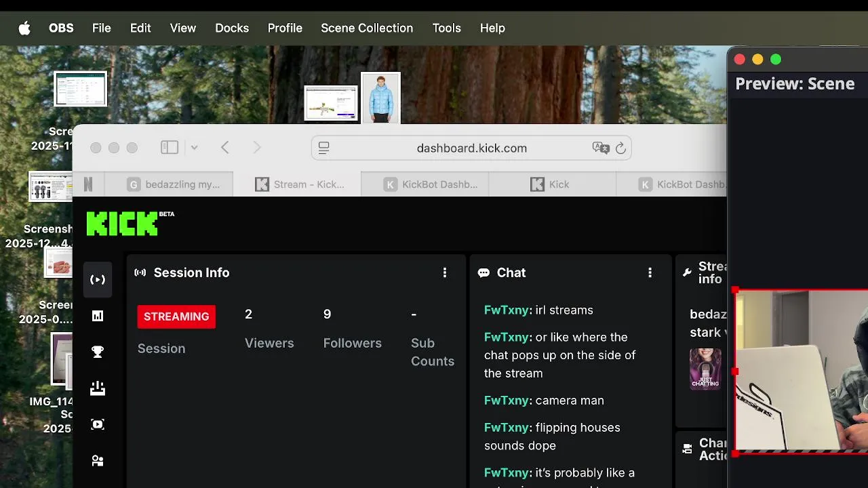Click the Stream info wrench icon
Viewport: 868px width, 488px height.
coord(687,272)
